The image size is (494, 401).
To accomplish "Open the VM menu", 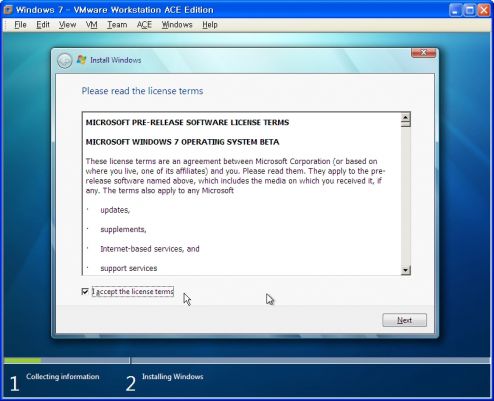I will coord(92,25).
